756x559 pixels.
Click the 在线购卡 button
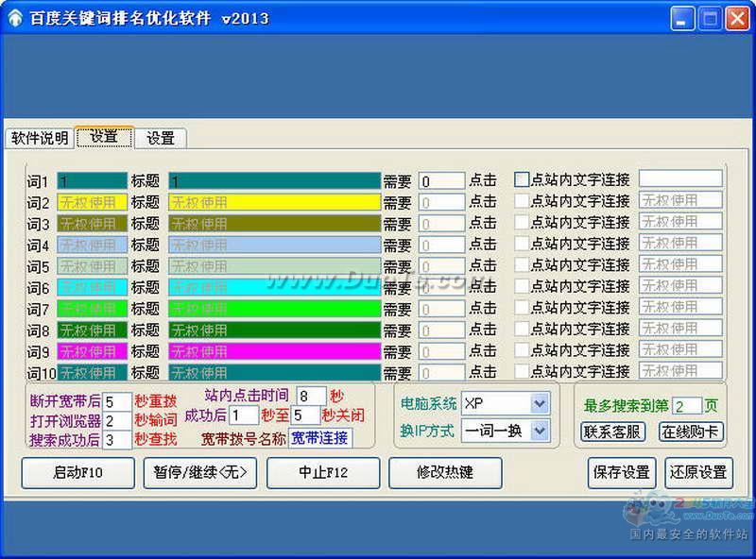pos(691,432)
